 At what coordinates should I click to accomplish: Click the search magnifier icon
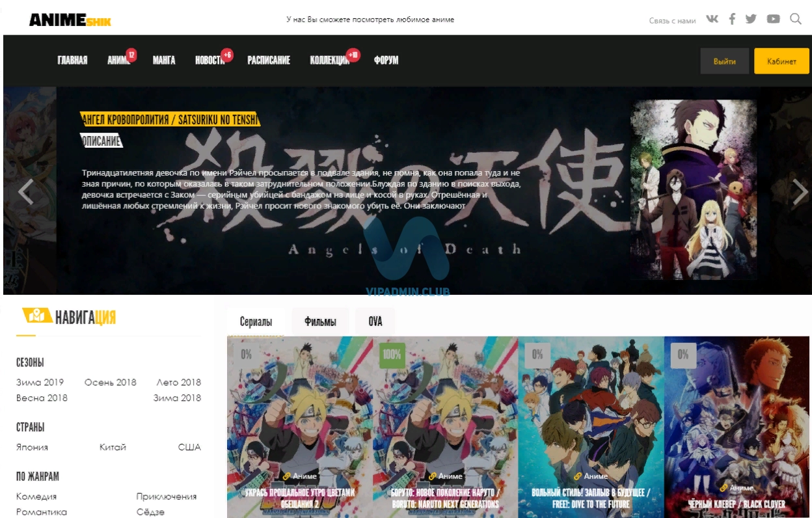796,19
